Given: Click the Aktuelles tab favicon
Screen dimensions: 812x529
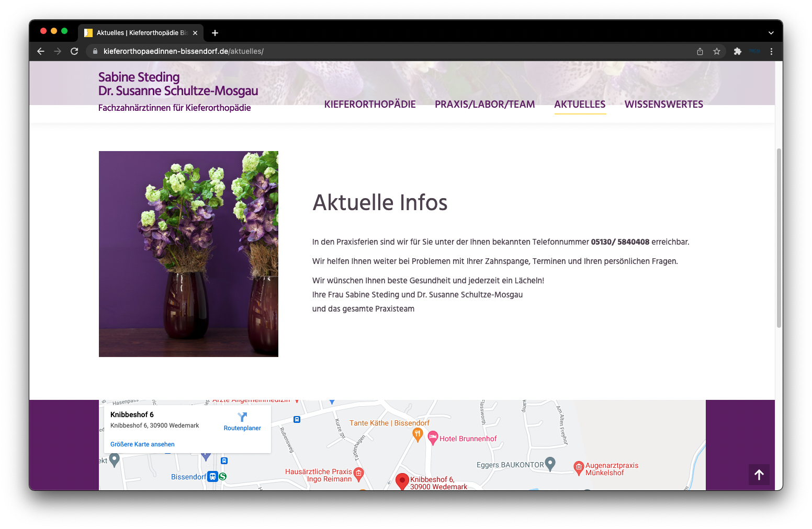Looking at the screenshot, I should (88, 33).
